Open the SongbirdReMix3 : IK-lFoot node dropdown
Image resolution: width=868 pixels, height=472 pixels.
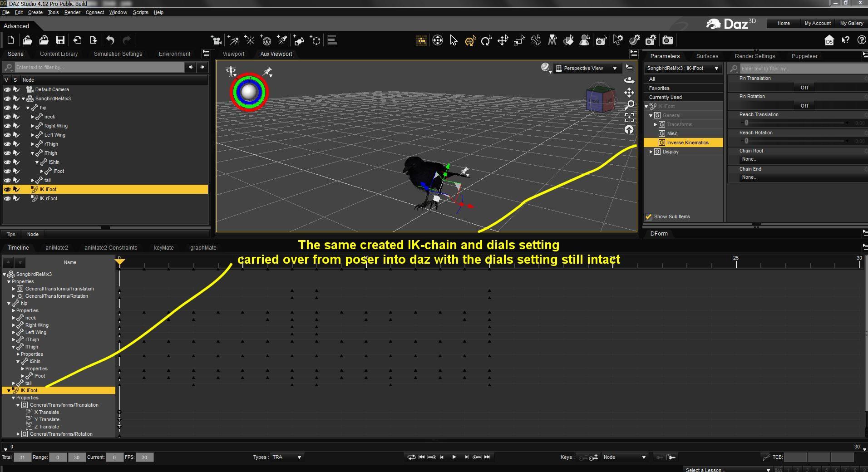[x=683, y=68]
